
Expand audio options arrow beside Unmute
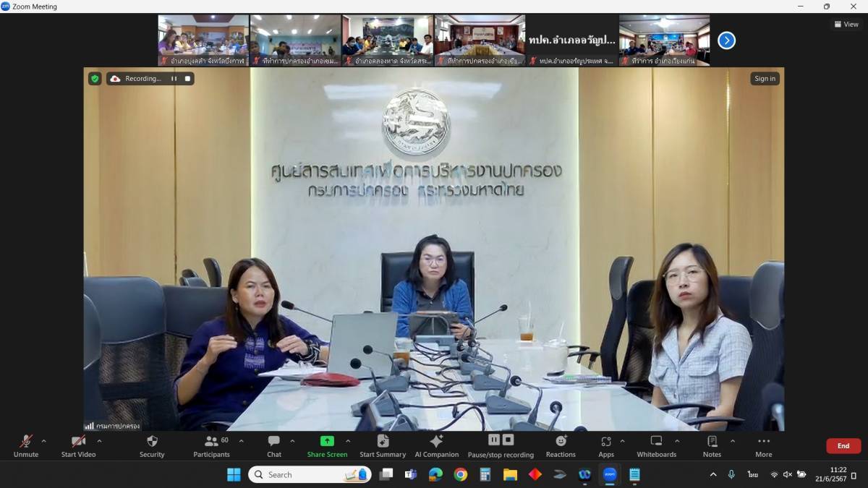coord(43,441)
